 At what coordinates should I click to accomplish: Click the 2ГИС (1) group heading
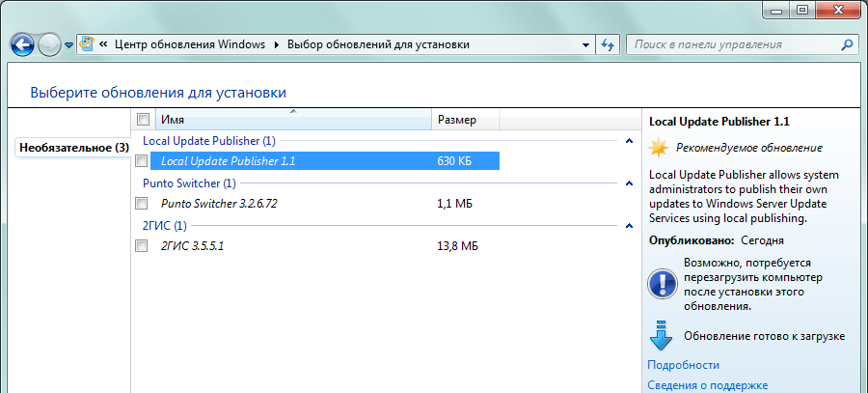pos(164,226)
